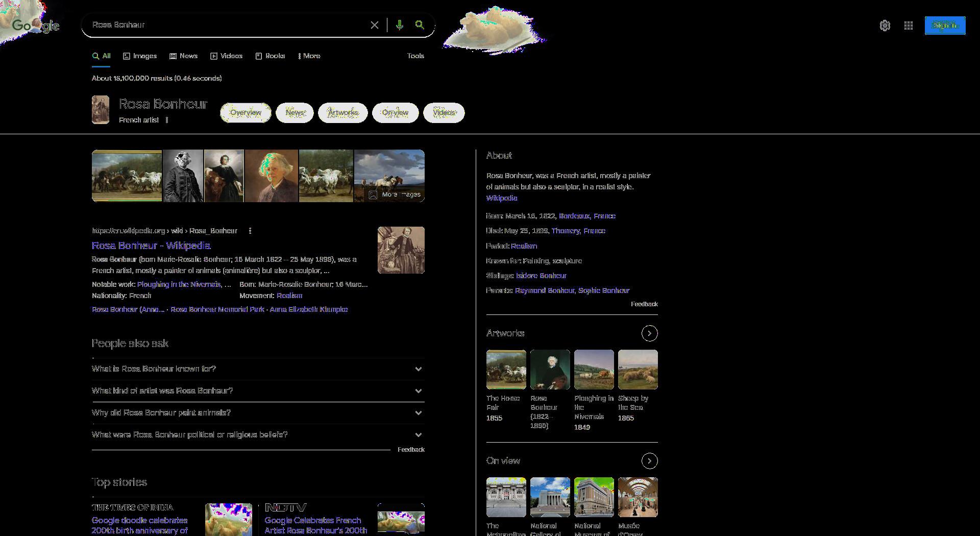980x536 pixels.
Task: Open Ploughing in the Nivernais artwork
Action: 594,370
